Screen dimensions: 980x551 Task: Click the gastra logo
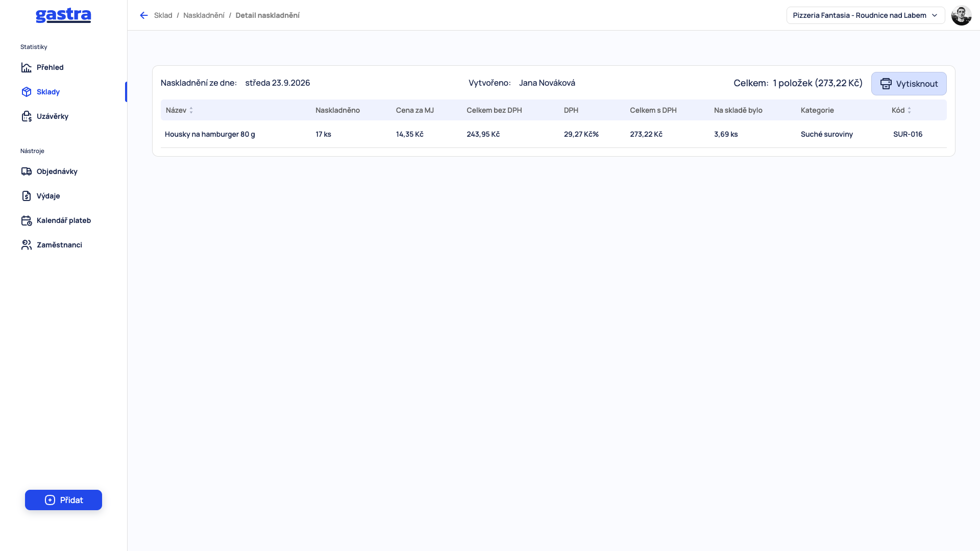coord(63,15)
